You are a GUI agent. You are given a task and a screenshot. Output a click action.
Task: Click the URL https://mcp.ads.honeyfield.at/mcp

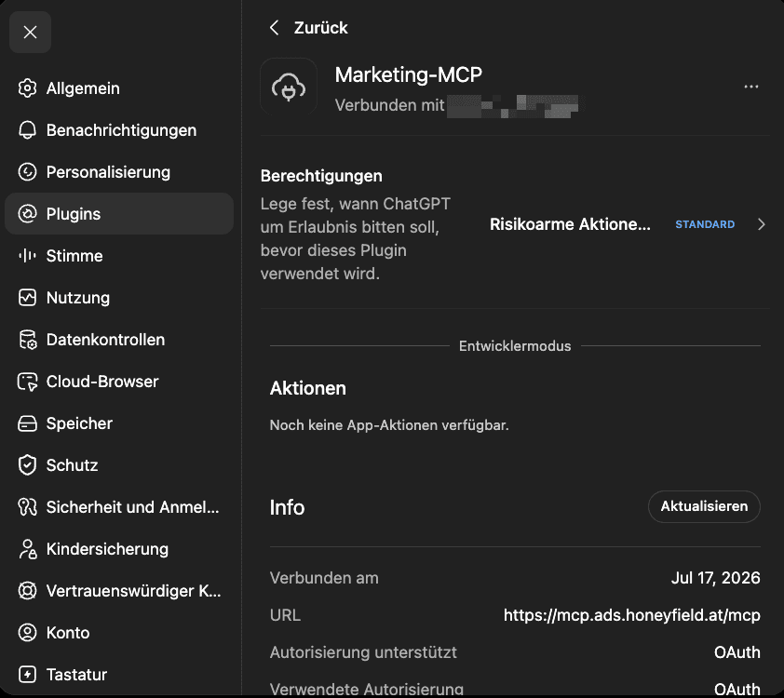(632, 615)
